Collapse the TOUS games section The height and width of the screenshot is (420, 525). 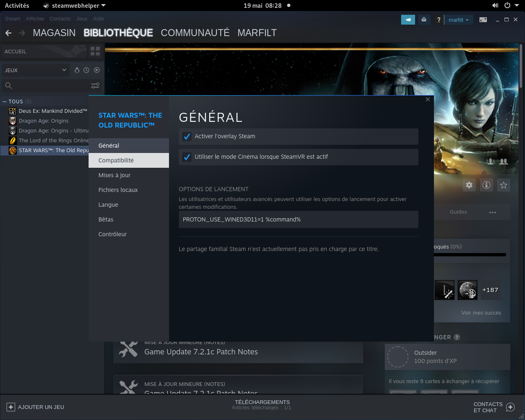tap(5, 101)
